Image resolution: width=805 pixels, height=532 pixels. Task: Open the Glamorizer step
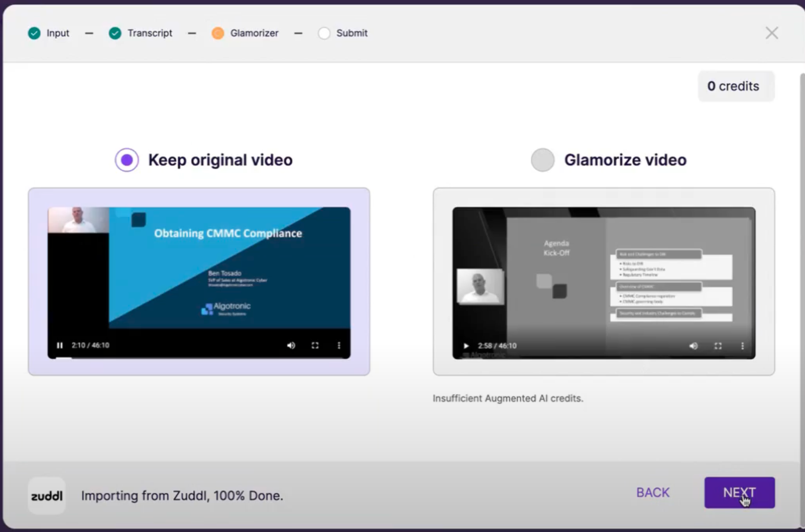pos(245,33)
